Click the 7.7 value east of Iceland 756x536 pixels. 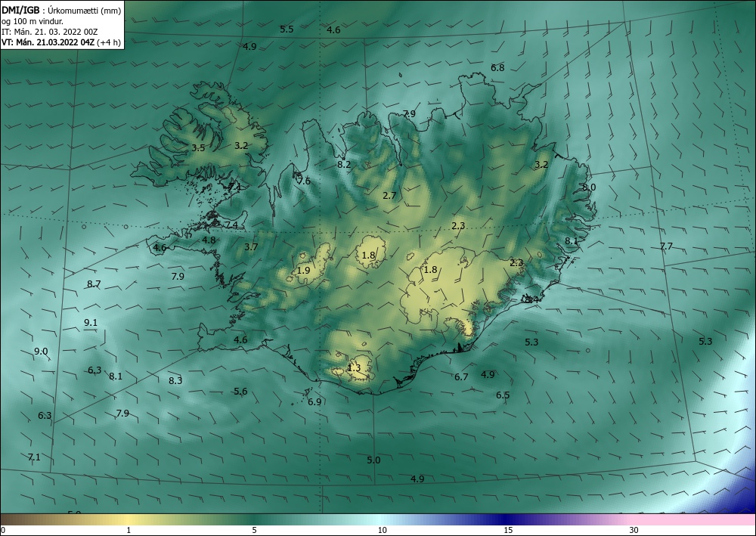pyautogui.click(x=666, y=246)
